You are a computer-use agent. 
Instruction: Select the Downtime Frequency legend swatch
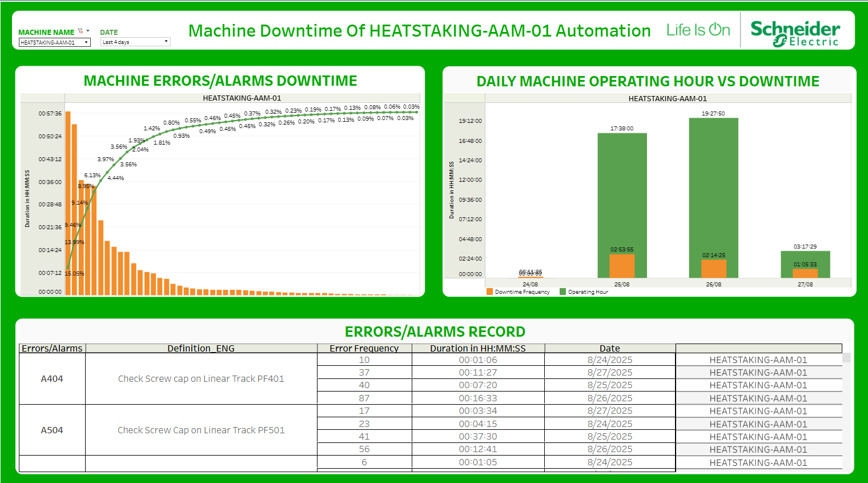(489, 292)
